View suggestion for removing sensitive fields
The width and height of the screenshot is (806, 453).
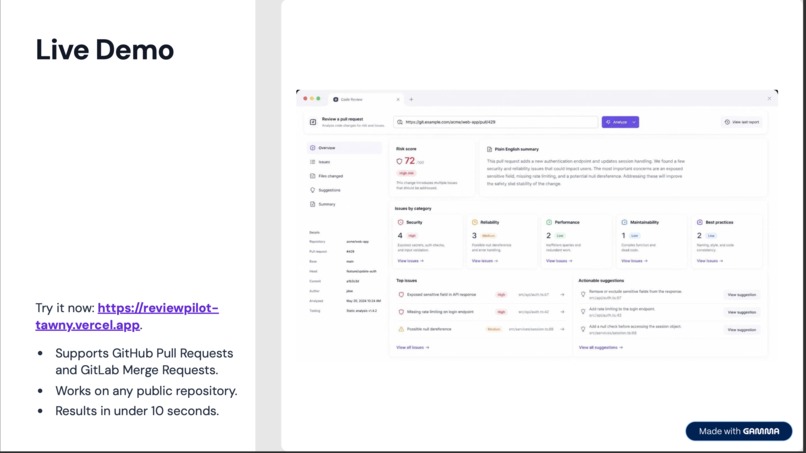click(741, 295)
